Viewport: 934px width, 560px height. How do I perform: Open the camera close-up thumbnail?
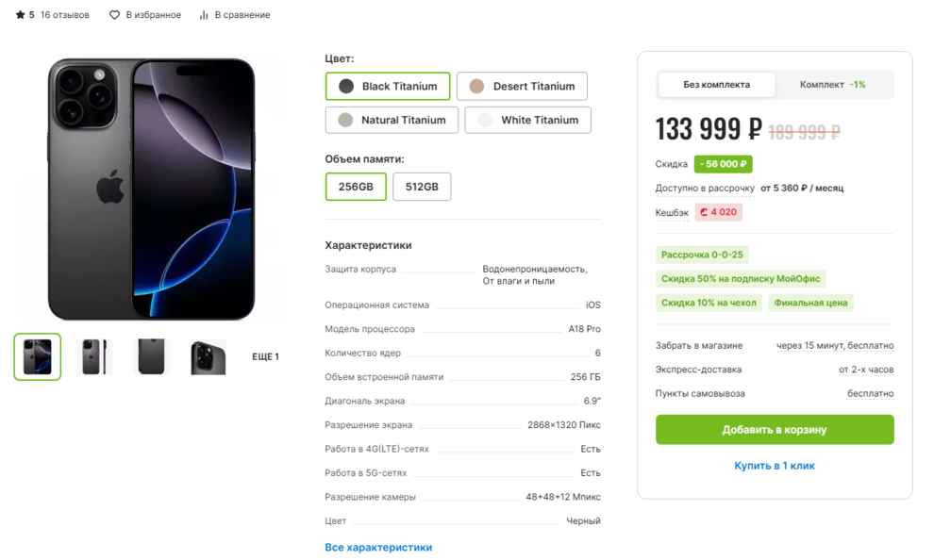pyautogui.click(x=208, y=356)
